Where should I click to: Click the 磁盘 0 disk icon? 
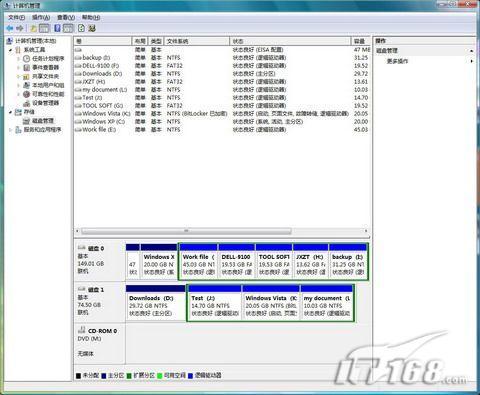(x=82, y=248)
